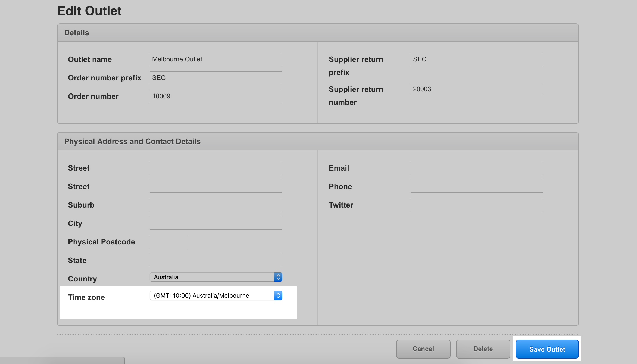
Task: Click the State input box
Action: pyautogui.click(x=216, y=260)
